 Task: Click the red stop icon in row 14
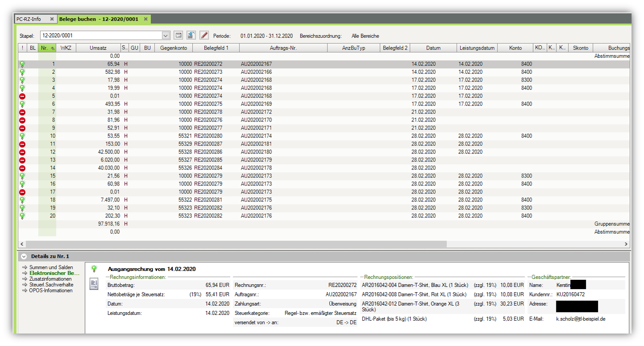tap(22, 168)
